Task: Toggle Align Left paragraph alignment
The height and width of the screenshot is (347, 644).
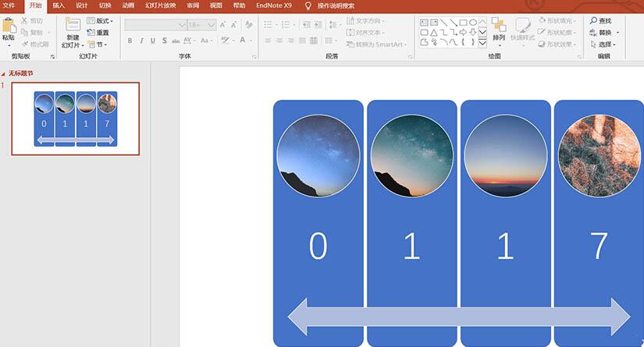Action: click(x=268, y=41)
